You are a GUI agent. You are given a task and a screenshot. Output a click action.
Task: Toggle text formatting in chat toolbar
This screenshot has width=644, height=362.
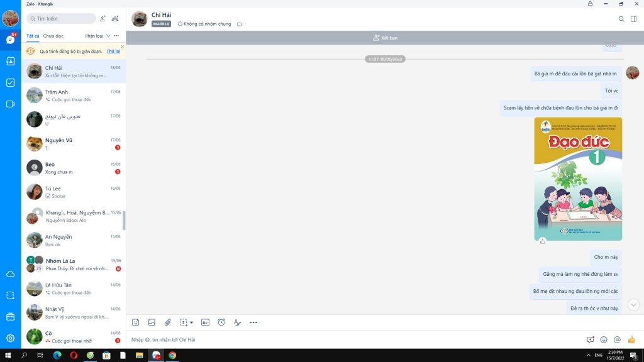pos(237,322)
